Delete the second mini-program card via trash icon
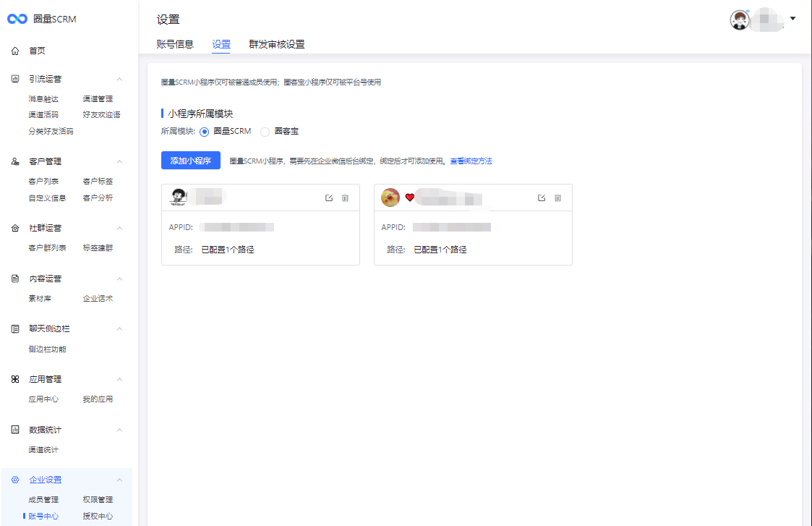Image resolution: width=812 pixels, height=526 pixels. pyautogui.click(x=557, y=198)
